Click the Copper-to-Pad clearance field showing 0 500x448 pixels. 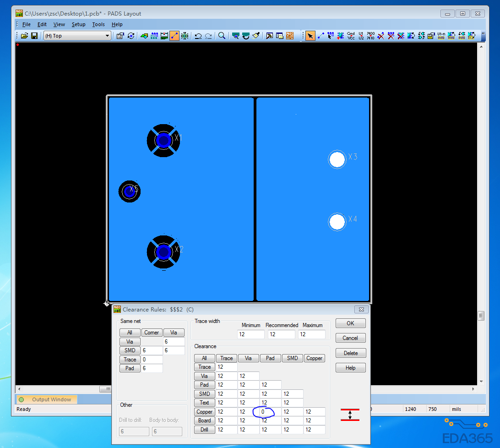point(271,412)
